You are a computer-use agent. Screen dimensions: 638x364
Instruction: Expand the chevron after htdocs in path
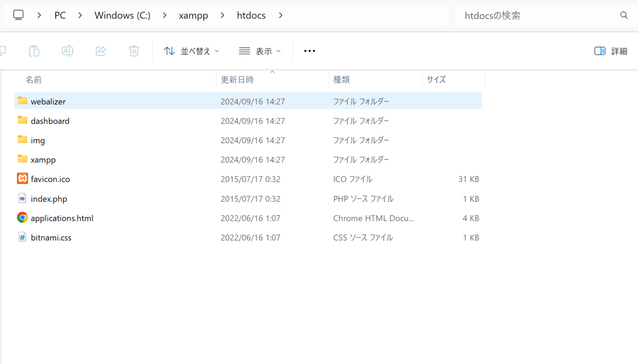pyautogui.click(x=281, y=15)
